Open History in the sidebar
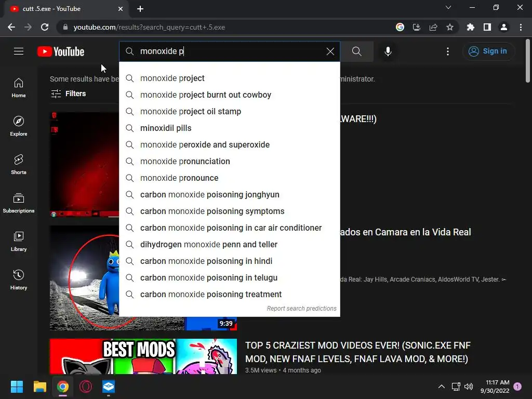Screen dimensions: 532x399 click(19, 280)
